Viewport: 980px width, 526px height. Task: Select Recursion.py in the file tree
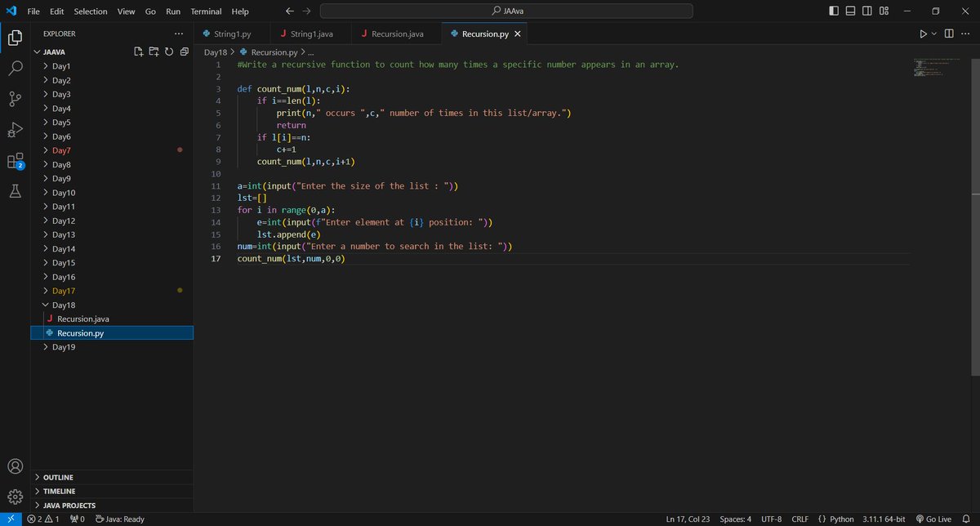coord(112,333)
